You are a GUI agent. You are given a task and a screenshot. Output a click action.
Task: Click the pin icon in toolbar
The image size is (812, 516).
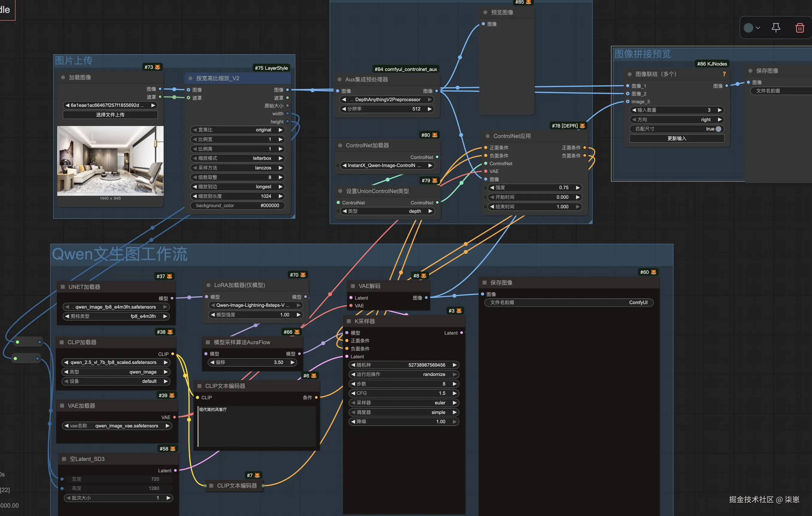[x=775, y=28]
